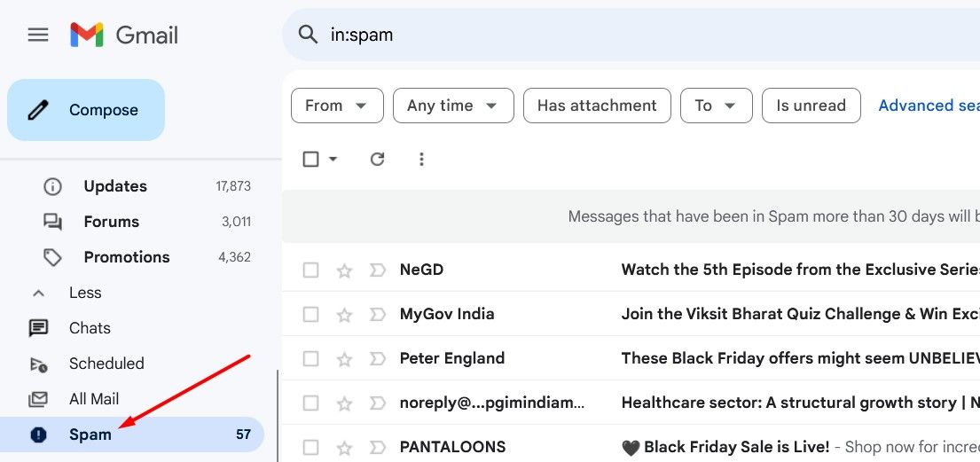Go to the All Mail folder
The width and height of the screenshot is (980, 462).
(93, 399)
